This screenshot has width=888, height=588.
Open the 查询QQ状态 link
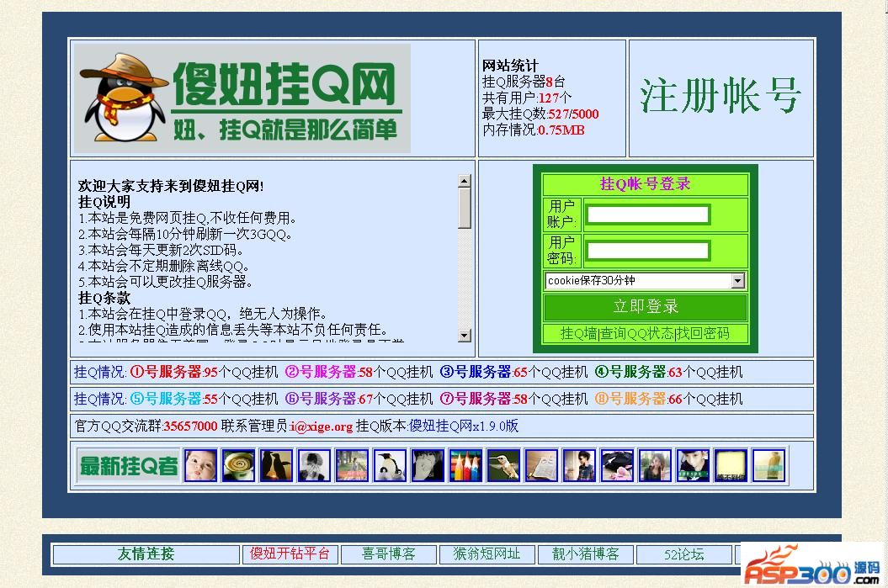point(636,333)
